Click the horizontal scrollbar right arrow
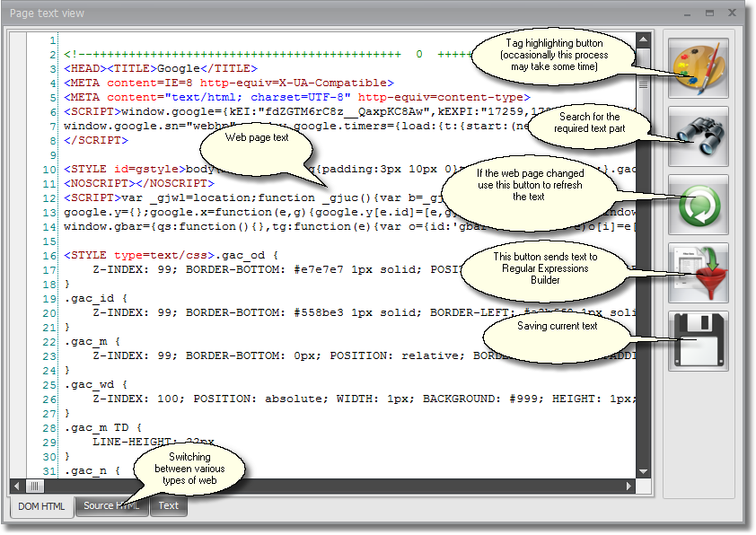The height and width of the screenshot is (535, 756). (629, 486)
